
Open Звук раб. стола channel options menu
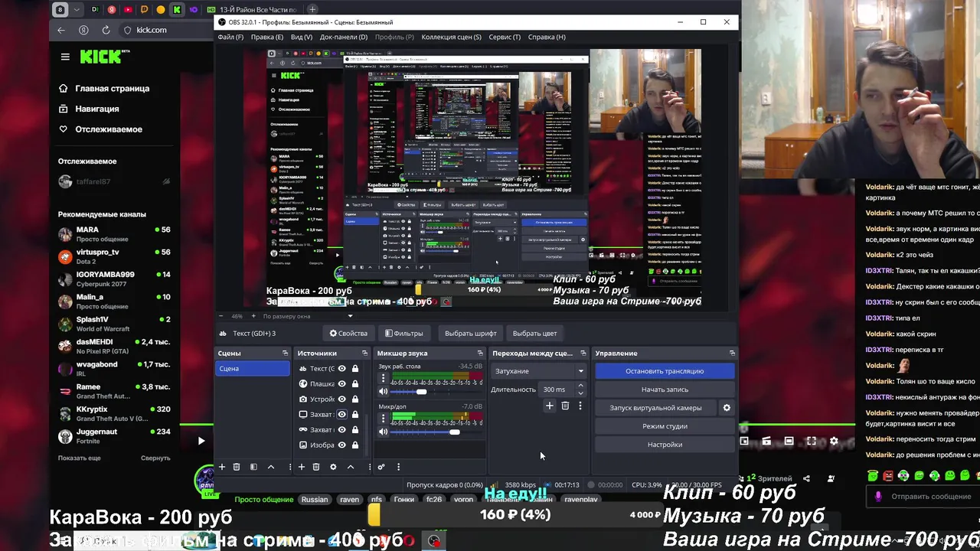tap(384, 379)
